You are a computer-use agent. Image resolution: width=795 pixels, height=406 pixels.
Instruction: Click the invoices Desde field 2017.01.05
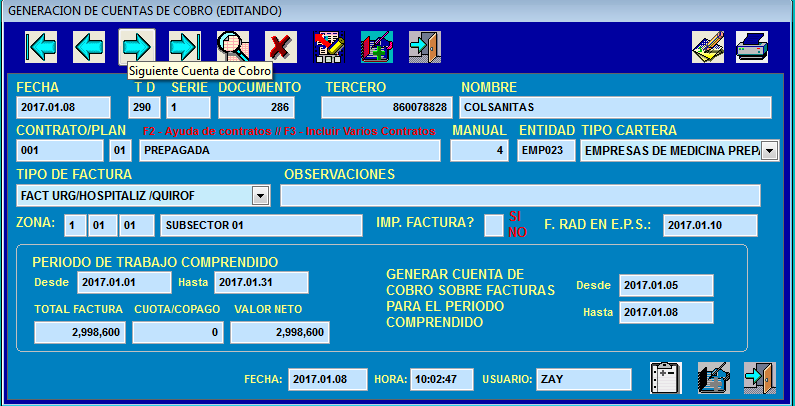click(666, 285)
